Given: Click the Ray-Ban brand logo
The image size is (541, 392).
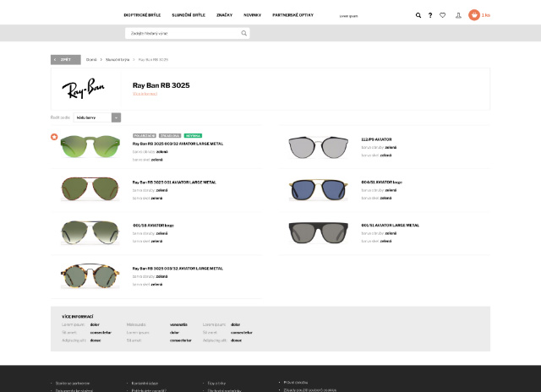Looking at the screenshot, I should [x=83, y=89].
